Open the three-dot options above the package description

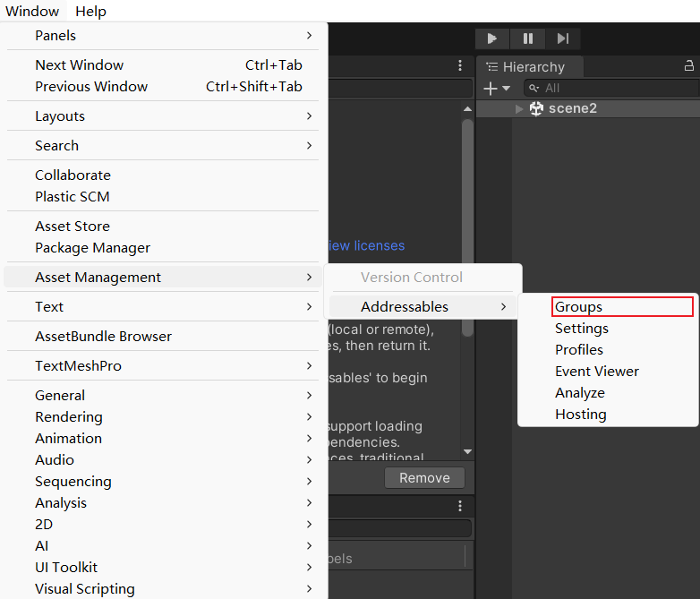[460, 65]
